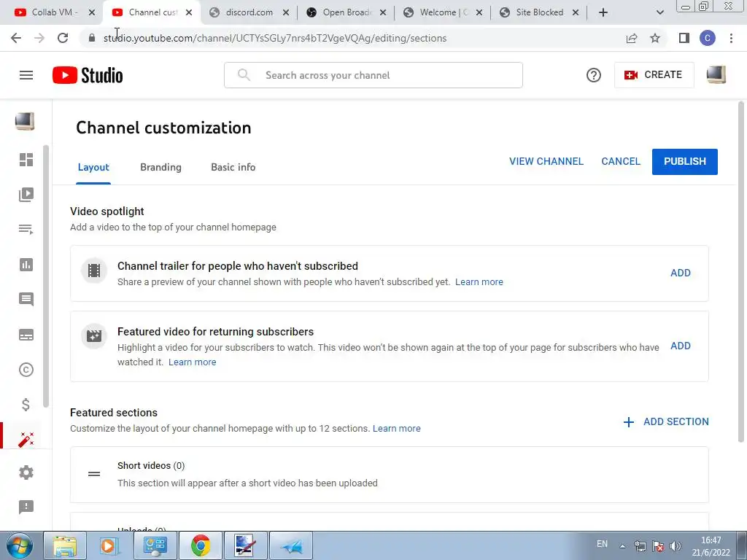Click the page vertical scrollbar

pos(741,271)
